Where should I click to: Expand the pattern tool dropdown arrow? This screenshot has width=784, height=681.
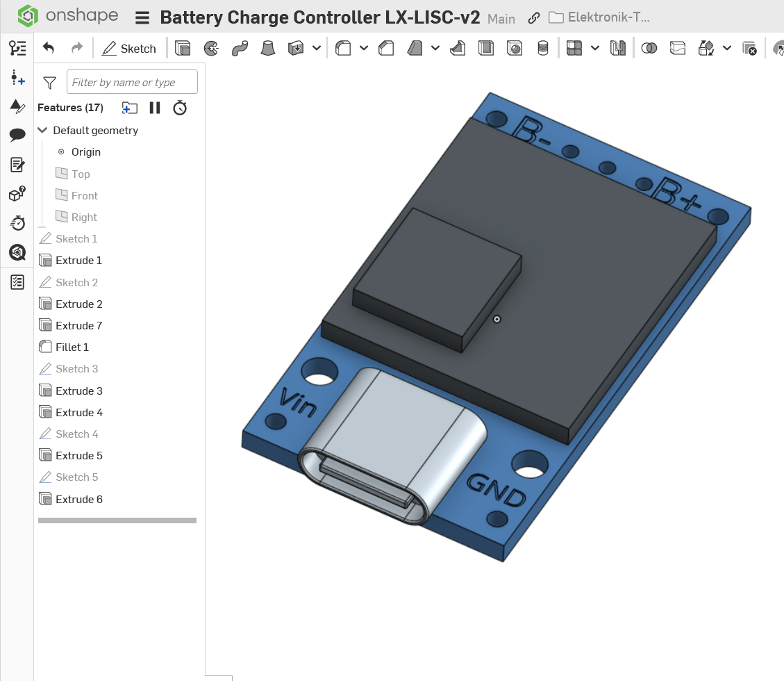click(x=595, y=49)
